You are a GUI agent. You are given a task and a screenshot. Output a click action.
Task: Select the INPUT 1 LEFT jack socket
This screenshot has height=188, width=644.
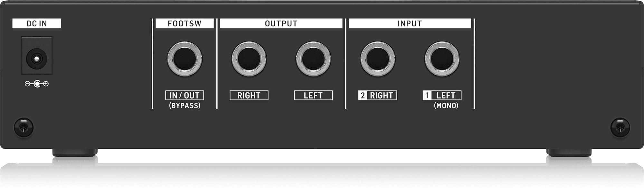click(442, 59)
